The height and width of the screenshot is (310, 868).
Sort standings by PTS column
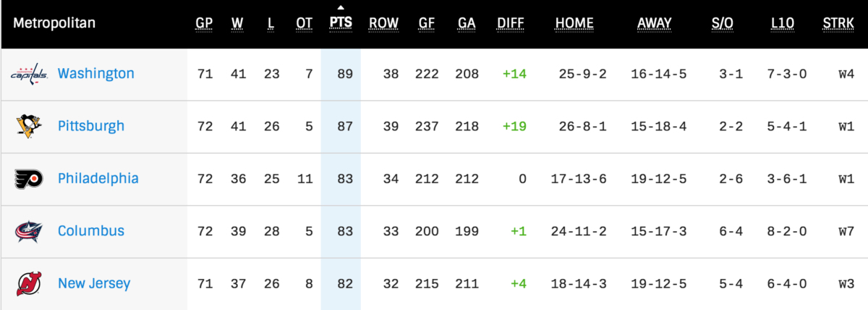click(341, 23)
